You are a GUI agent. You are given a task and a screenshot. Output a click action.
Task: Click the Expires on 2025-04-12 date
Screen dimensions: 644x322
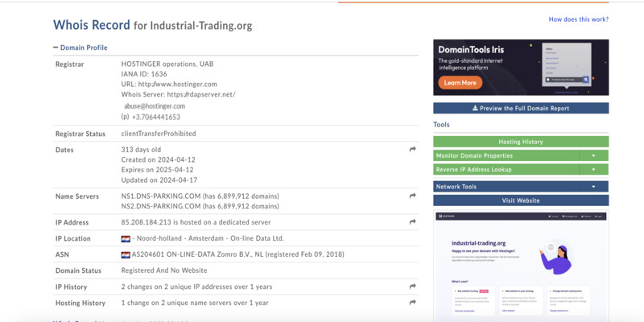(x=157, y=170)
